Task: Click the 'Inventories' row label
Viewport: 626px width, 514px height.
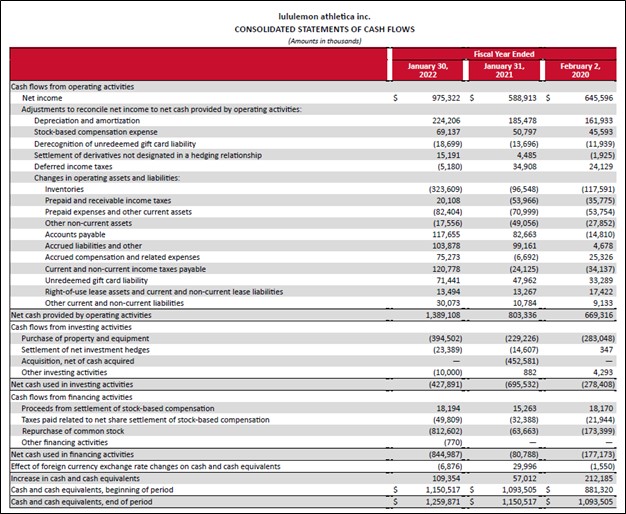Action: coord(64,187)
